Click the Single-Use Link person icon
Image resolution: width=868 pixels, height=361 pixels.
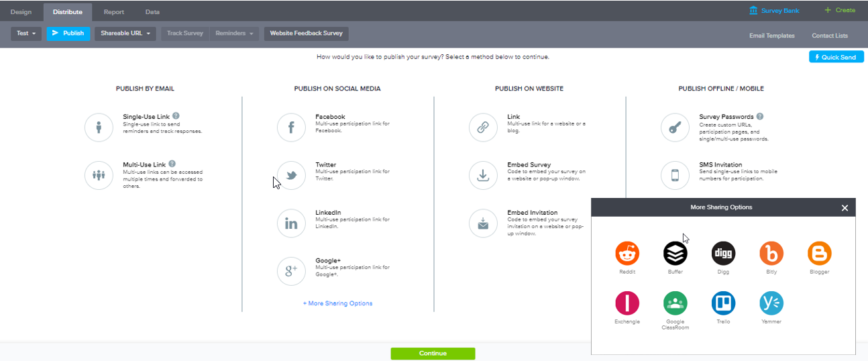99,127
